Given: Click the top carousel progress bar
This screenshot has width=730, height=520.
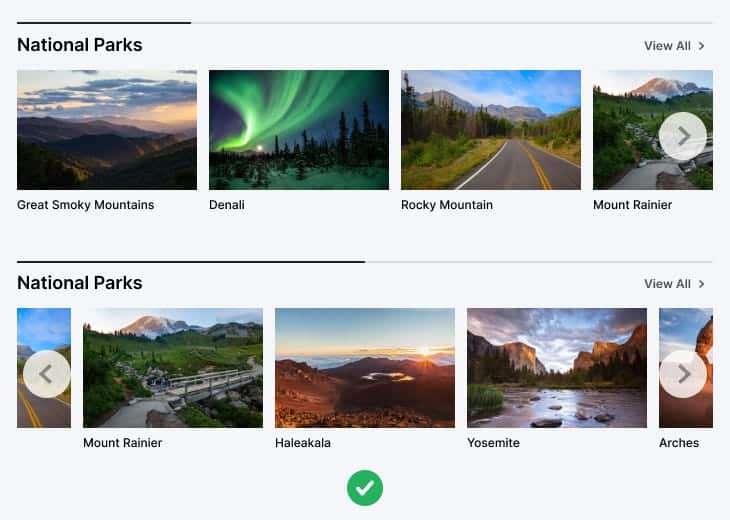Looking at the screenshot, I should pos(365,22).
